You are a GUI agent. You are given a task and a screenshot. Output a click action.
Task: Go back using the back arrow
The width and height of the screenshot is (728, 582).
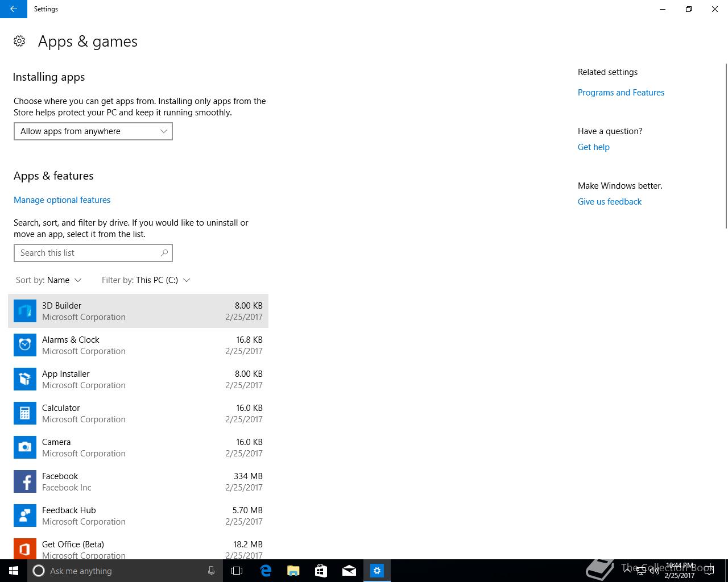click(x=14, y=9)
